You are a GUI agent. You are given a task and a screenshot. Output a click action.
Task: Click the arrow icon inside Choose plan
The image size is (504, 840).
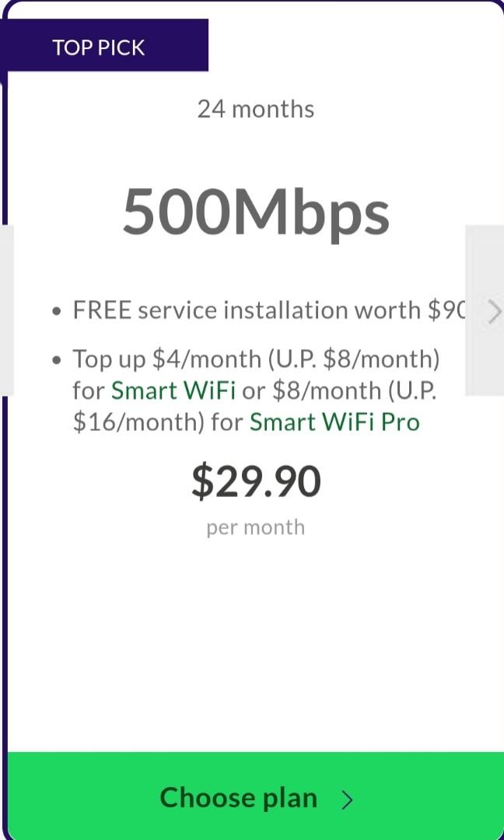tap(348, 799)
